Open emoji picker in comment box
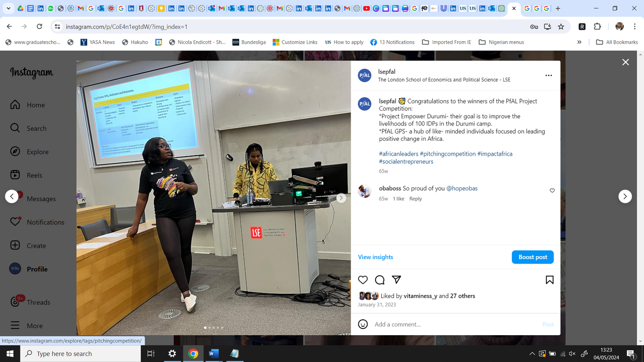The width and height of the screenshot is (644, 362). (363, 324)
